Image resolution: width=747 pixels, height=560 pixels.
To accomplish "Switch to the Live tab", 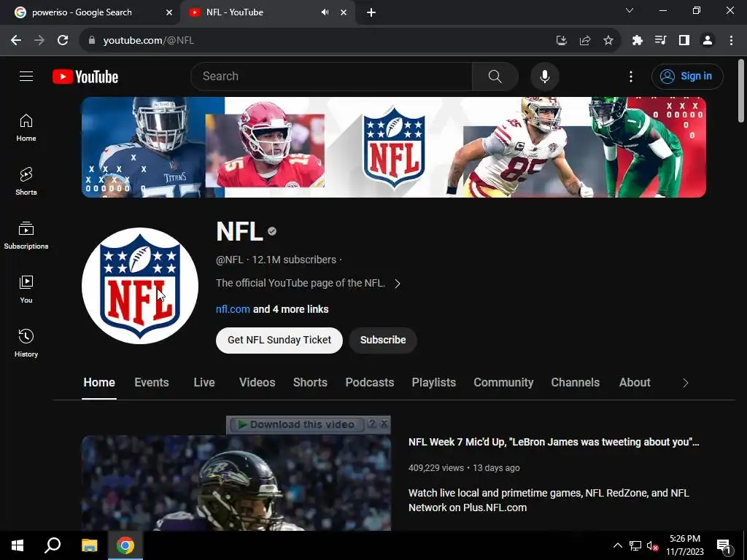I will pyautogui.click(x=204, y=382).
